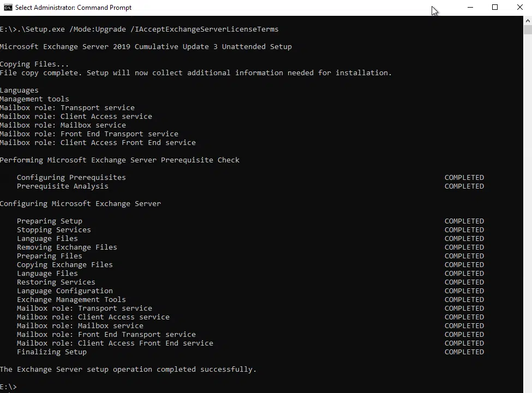Viewport: 532px width, 393px height.
Task: Click 'Stopping Services' text
Action: [54, 229]
